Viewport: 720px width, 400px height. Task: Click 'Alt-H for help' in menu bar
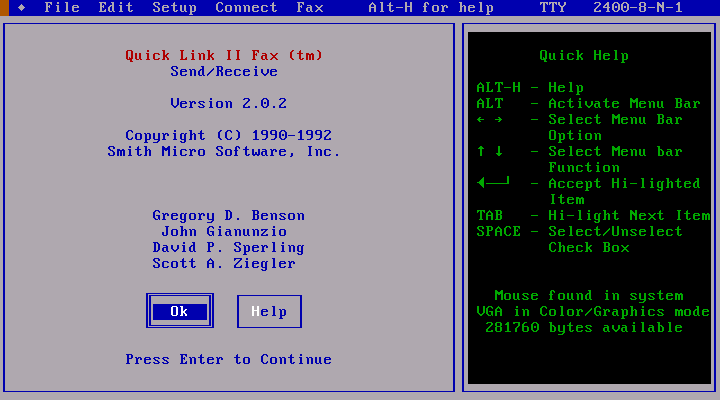pos(431,8)
